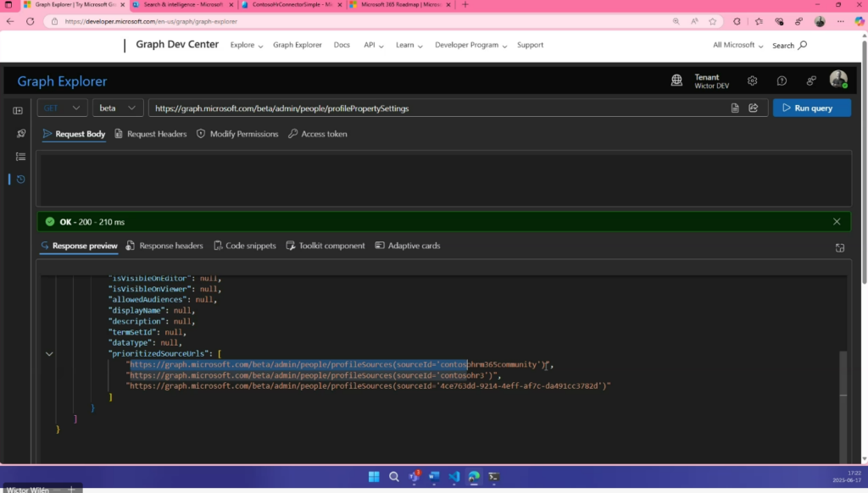868x493 pixels.
Task: Switch to ContosoHrConnectorSimple browser tab
Action: pos(292,4)
